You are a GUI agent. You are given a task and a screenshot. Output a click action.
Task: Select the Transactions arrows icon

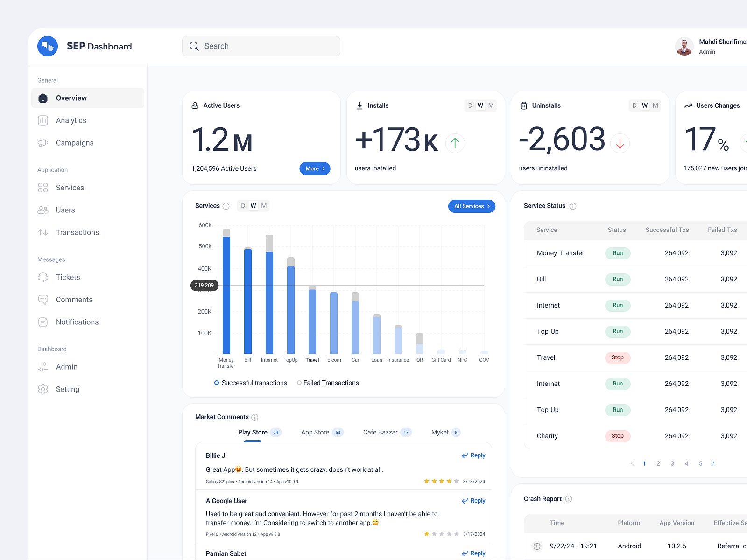tap(43, 232)
